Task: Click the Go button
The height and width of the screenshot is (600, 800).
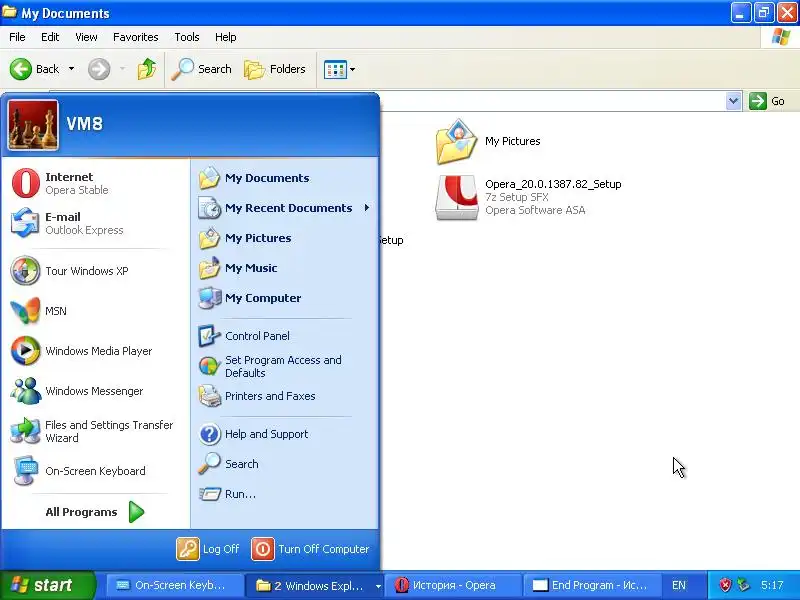Action: pyautogui.click(x=767, y=101)
